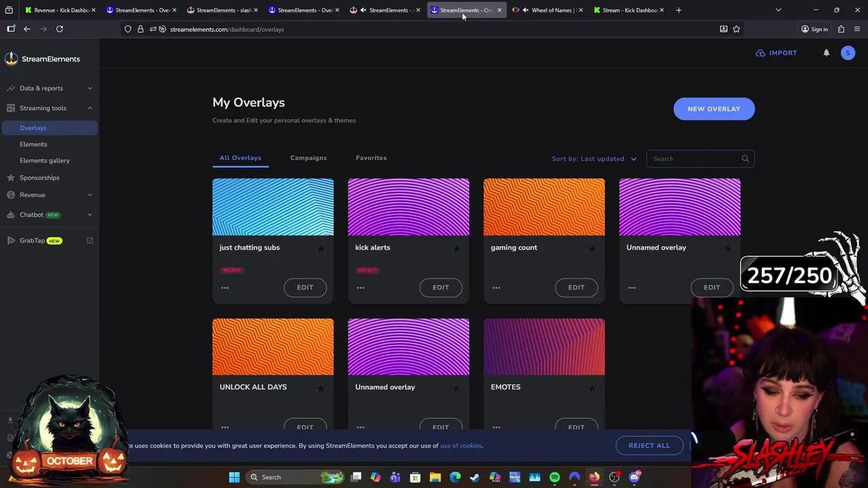This screenshot has height=488, width=868.
Task: Open more options for gaming count
Action: pos(496,287)
